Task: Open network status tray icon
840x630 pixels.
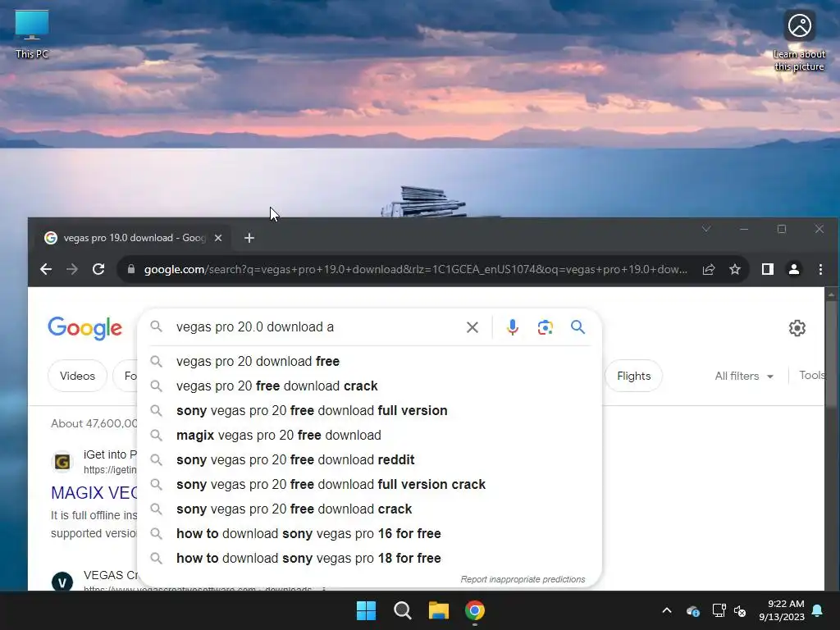Action: (719, 610)
